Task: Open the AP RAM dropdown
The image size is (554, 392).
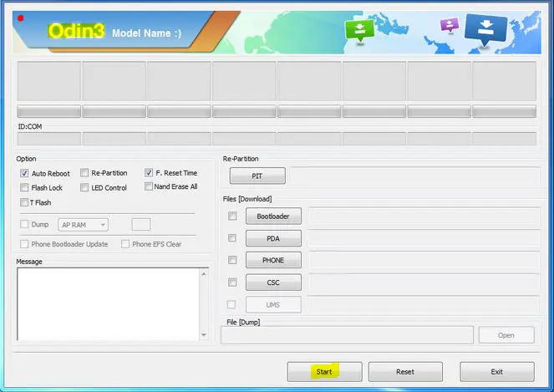Action: (x=83, y=225)
